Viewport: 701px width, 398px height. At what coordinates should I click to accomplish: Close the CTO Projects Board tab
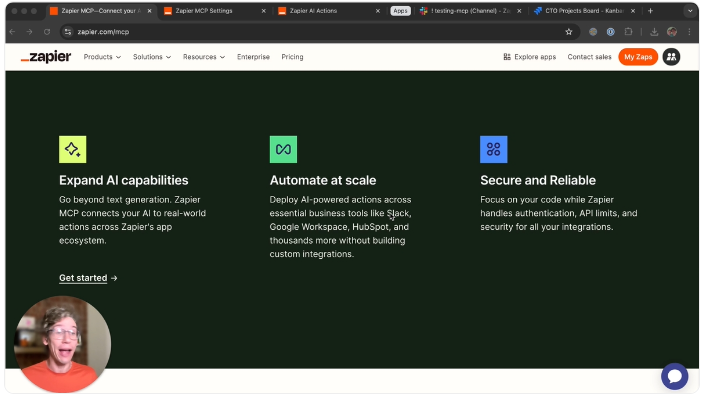[x=633, y=11]
